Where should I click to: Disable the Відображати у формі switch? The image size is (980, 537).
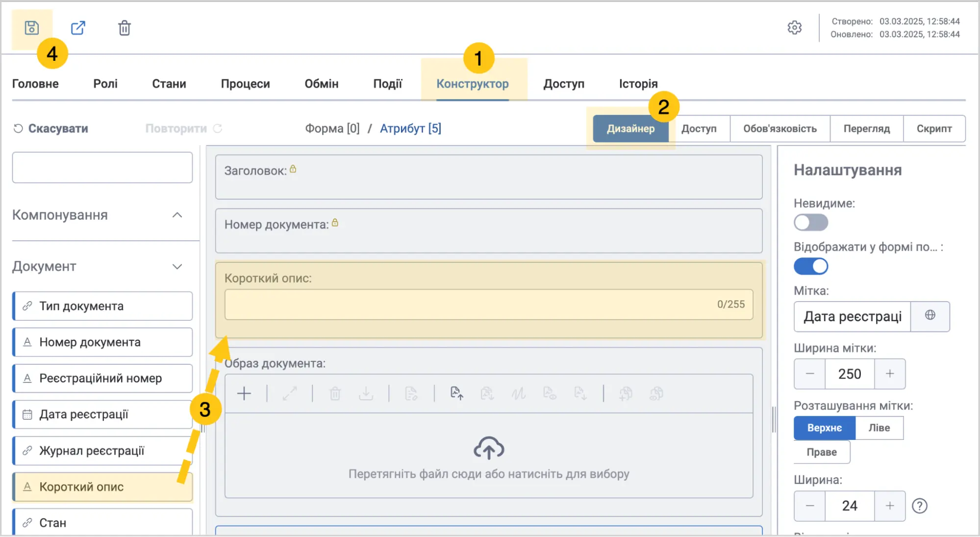811,266
